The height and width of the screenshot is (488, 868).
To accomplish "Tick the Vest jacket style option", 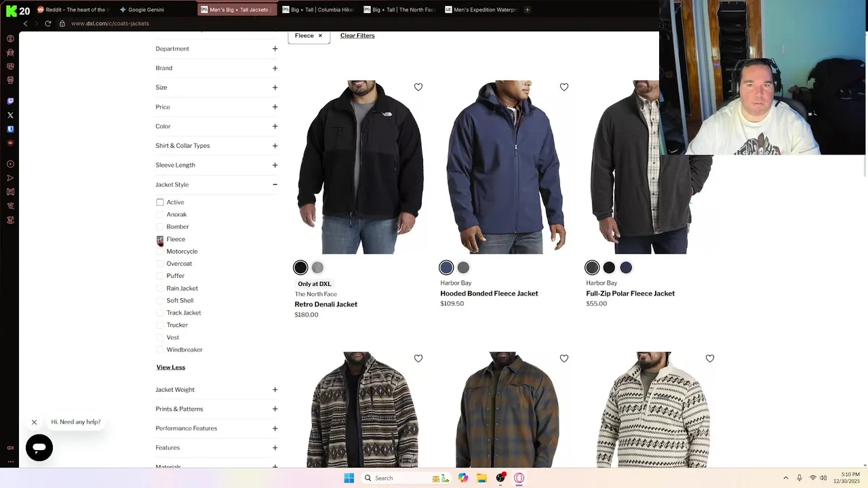I will pos(160,338).
